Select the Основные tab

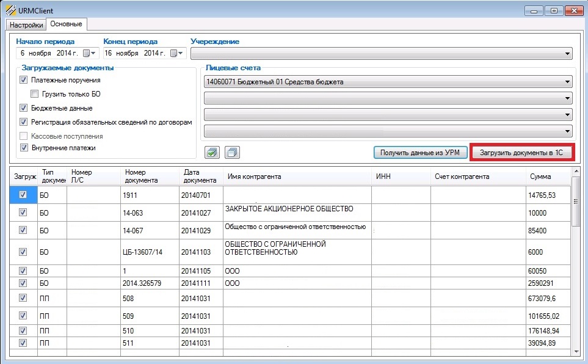pos(67,24)
